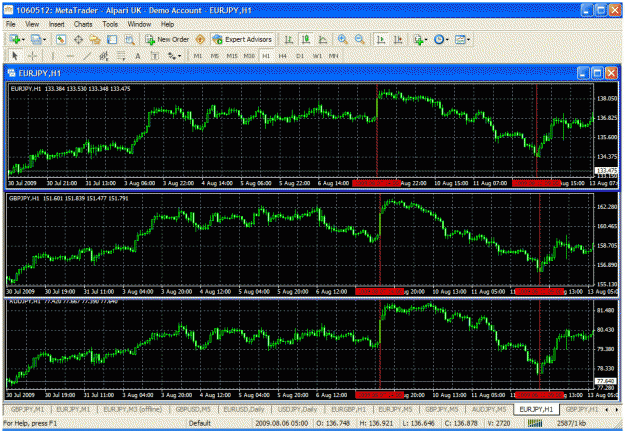Expand the New Chart dropdown arrow
625x431 pixels.
pos(24,39)
